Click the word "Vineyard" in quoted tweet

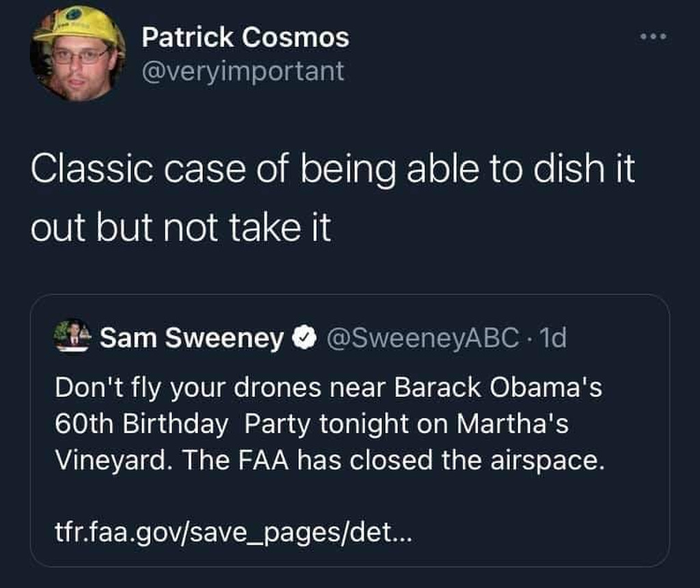coord(113,460)
